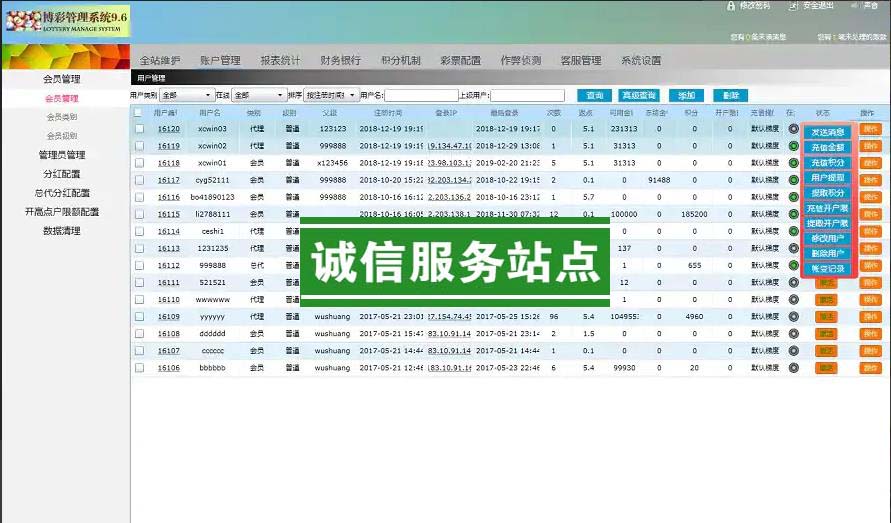The image size is (891, 523).
Task: Open the 财务银行 menu tab
Action: pos(340,60)
